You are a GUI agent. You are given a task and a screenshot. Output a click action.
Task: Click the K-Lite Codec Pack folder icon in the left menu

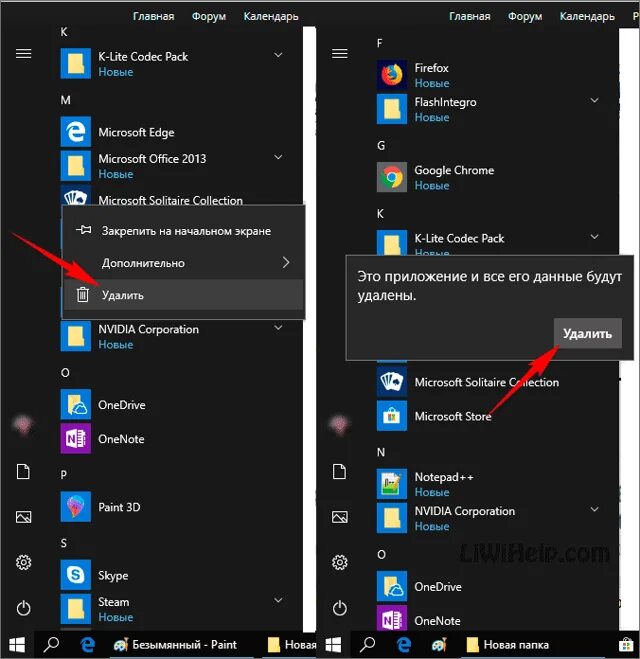pyautogui.click(x=76, y=63)
